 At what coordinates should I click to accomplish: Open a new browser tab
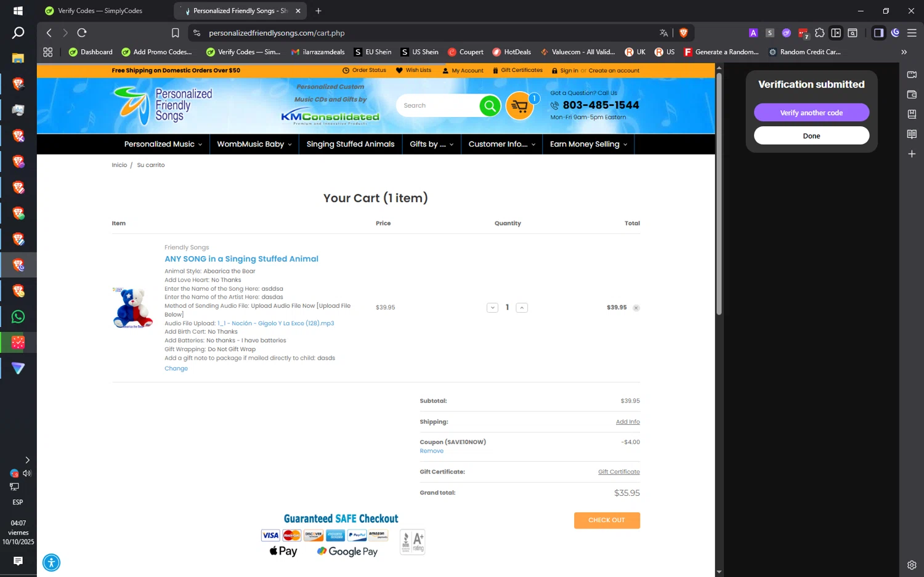318,10
